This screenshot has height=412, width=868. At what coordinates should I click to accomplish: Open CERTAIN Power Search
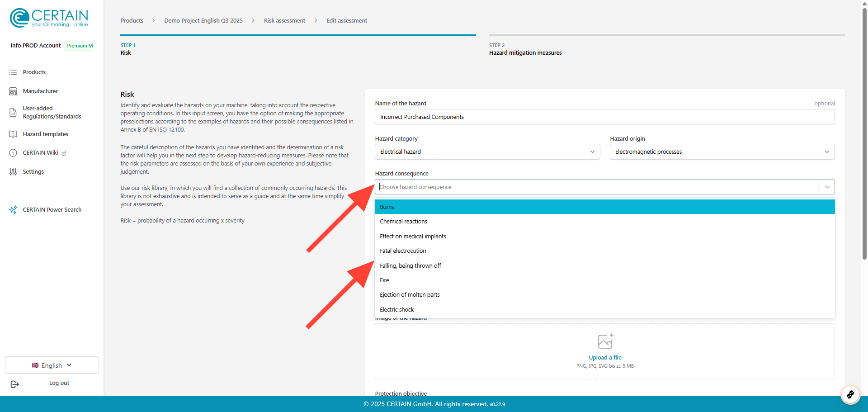pos(52,210)
